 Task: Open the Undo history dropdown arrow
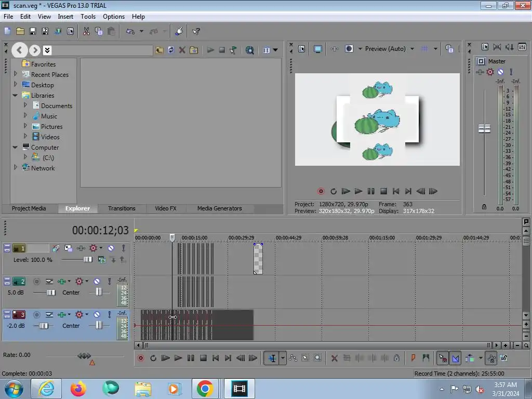141,31
